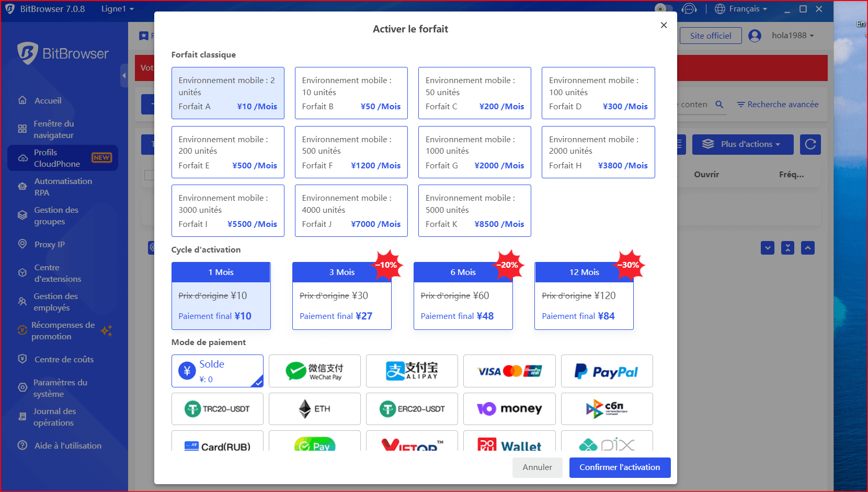Image resolution: width=868 pixels, height=492 pixels.
Task: Choose the Visa/Mastercard card payment
Action: (509, 371)
